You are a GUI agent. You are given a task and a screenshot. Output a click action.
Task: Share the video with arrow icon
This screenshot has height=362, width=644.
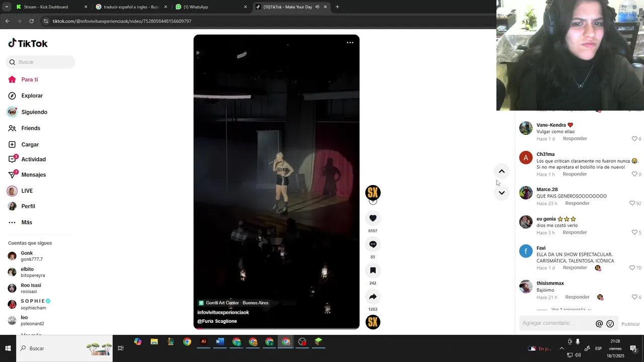(373, 297)
